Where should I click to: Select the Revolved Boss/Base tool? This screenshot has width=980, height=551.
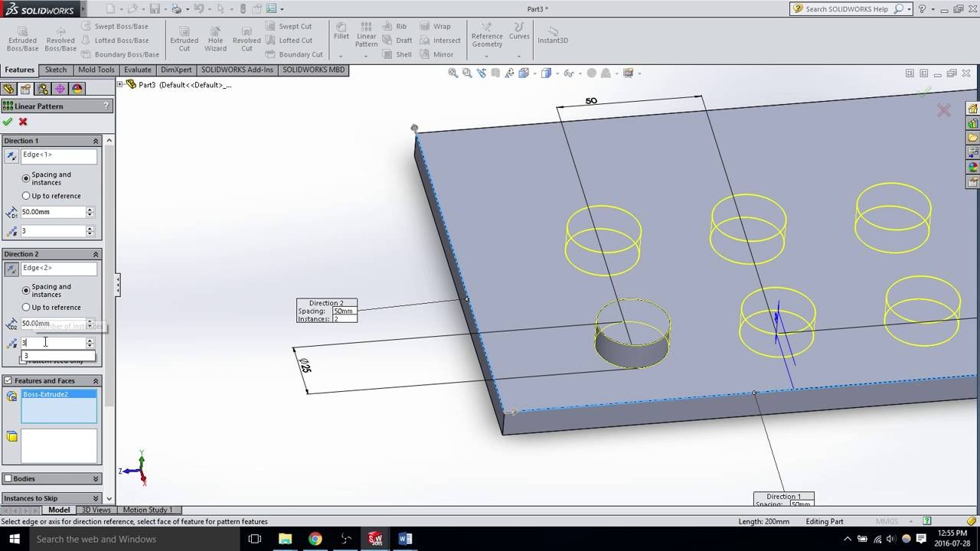pos(60,38)
